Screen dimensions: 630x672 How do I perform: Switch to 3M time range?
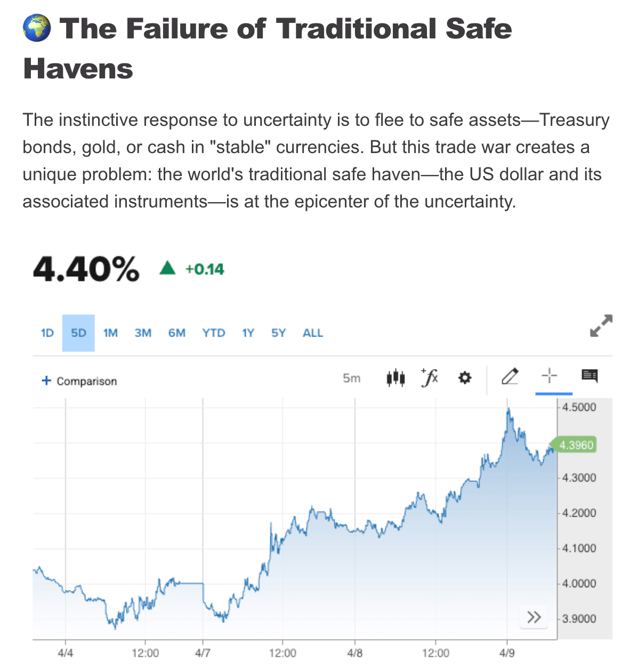[x=143, y=333]
